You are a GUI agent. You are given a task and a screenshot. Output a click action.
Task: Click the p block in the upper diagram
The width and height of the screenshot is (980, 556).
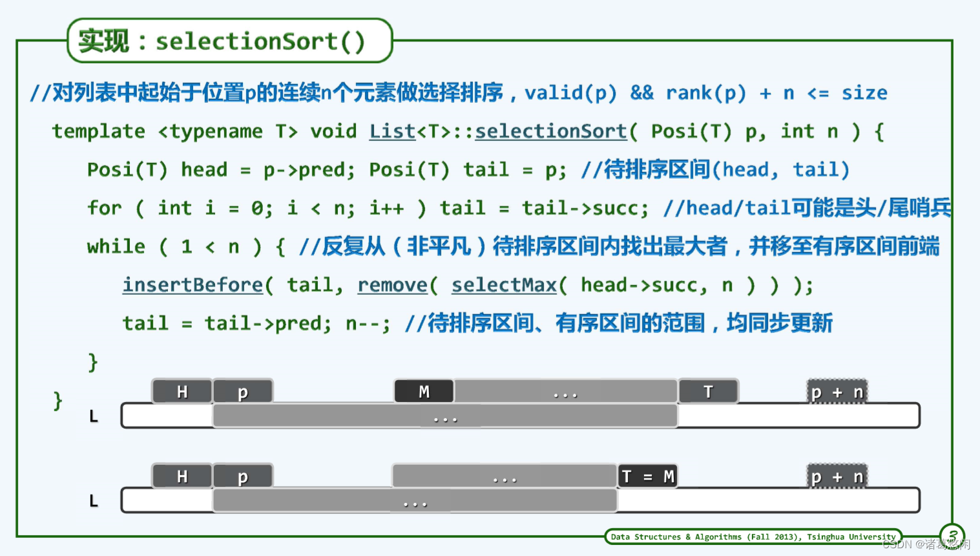point(243,392)
